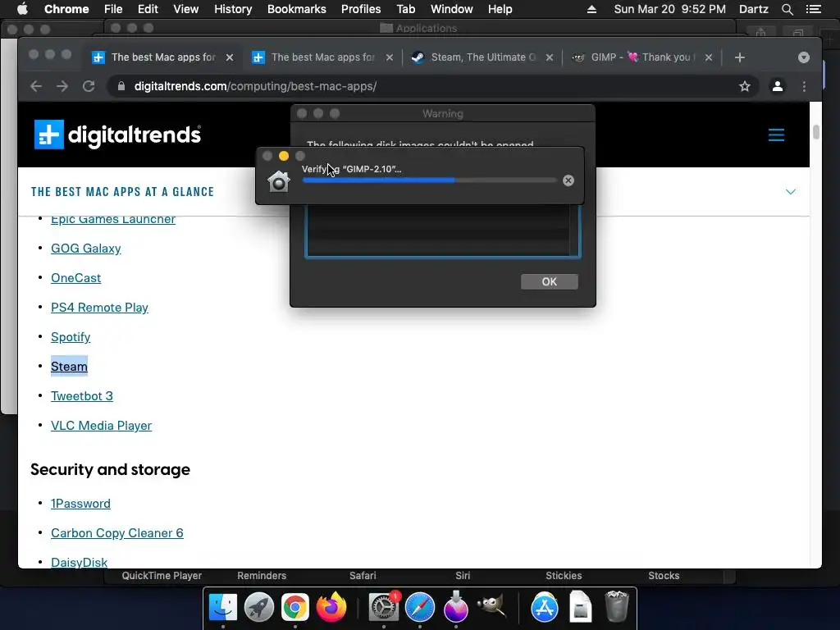Open GIMP mascot icon in Dock
Screen dimensions: 840x630
[492, 606]
